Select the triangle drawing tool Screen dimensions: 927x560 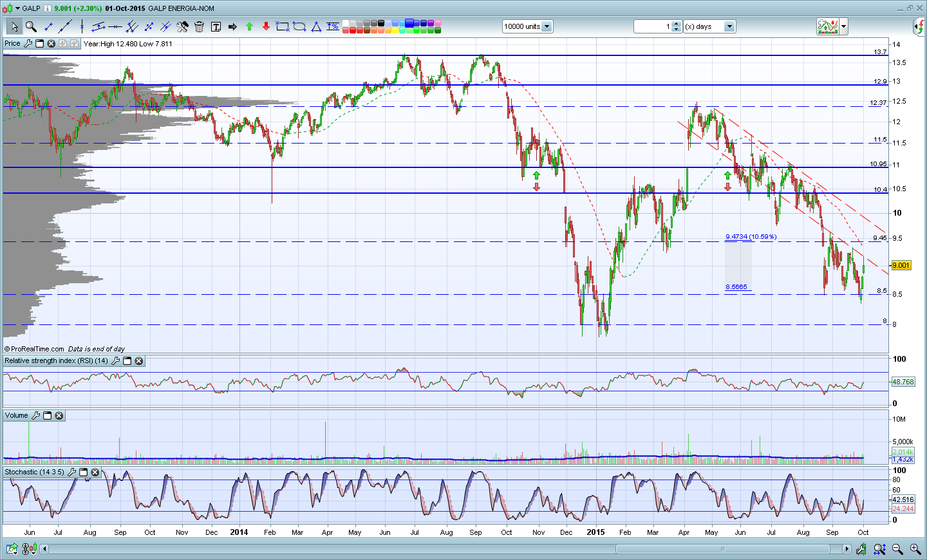[x=316, y=26]
